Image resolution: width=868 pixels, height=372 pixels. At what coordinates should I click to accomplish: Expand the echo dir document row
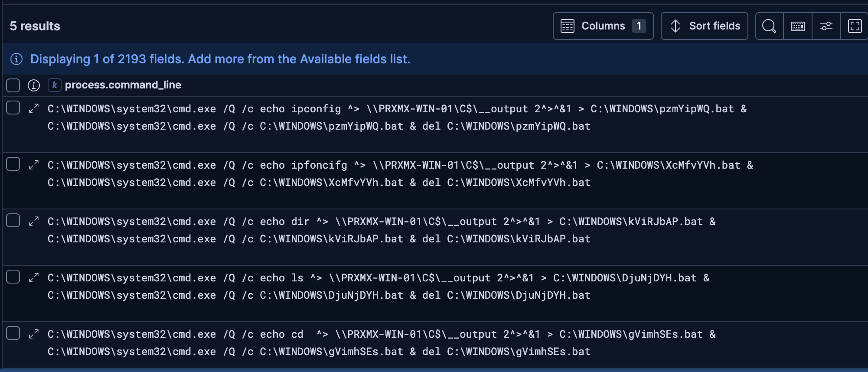34,221
